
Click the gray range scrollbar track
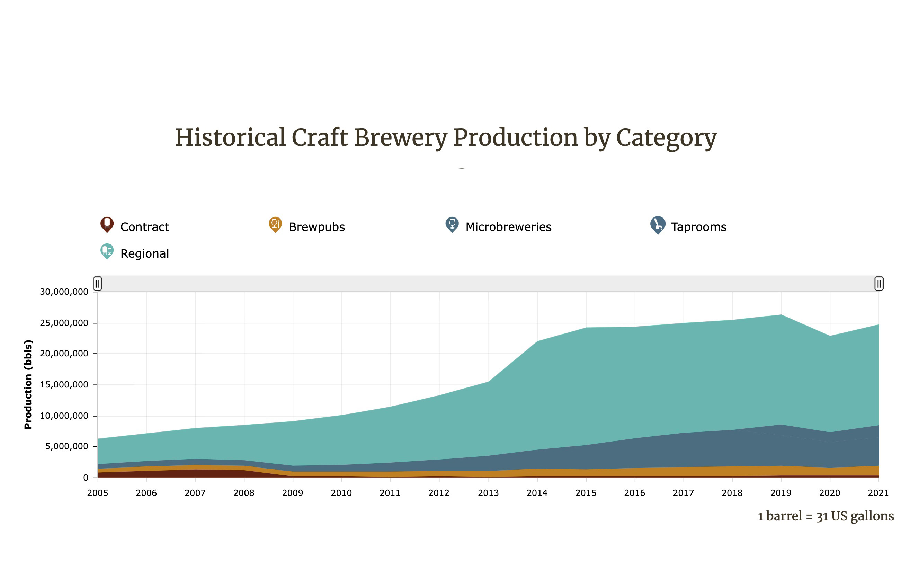click(x=488, y=283)
